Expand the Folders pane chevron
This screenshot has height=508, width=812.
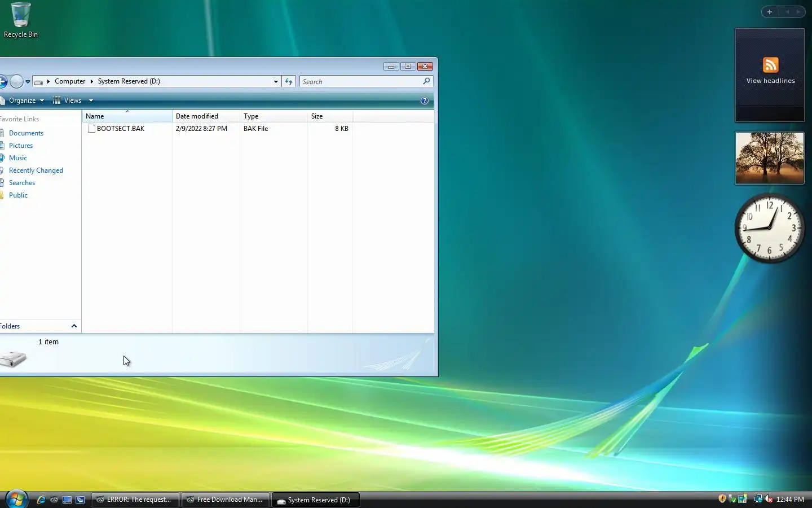pyautogui.click(x=74, y=326)
